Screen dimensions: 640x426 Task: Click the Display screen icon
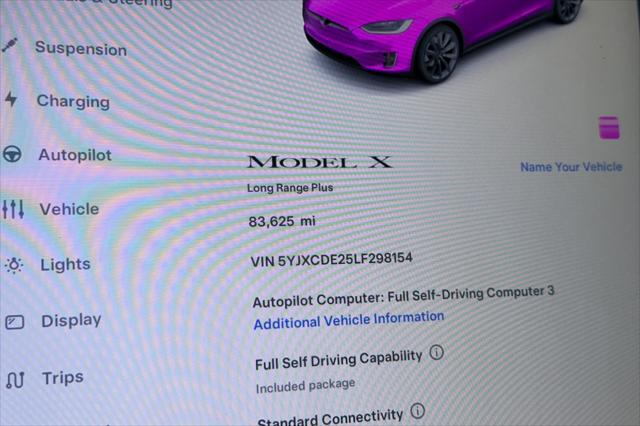[15, 322]
